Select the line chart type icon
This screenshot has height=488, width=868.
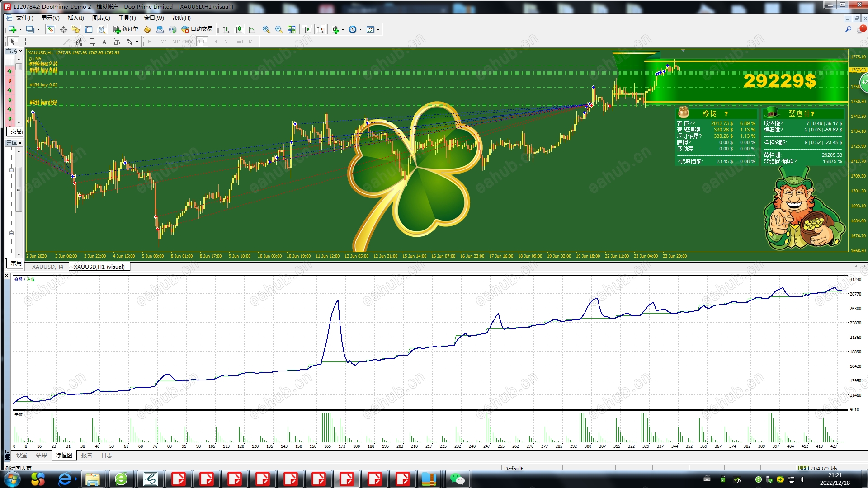pyautogui.click(x=251, y=29)
